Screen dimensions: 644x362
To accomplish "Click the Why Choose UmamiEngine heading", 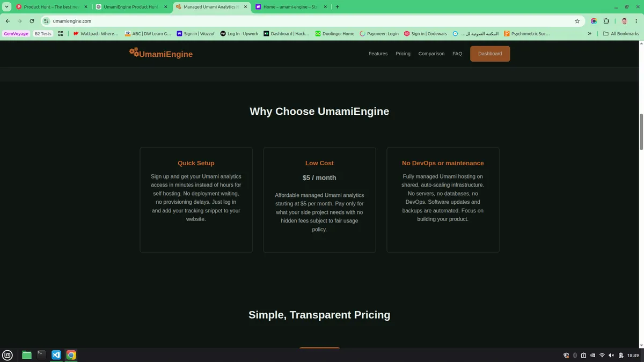I will click(319, 112).
